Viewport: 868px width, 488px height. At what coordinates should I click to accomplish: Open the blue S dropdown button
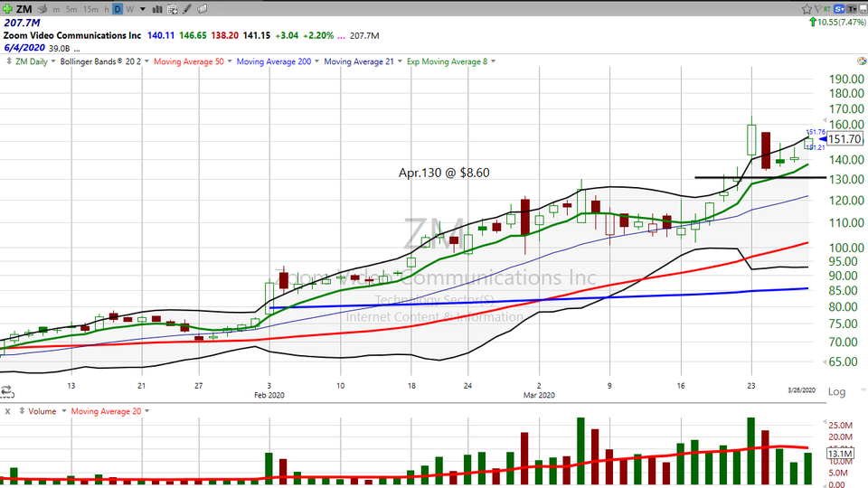point(840,9)
